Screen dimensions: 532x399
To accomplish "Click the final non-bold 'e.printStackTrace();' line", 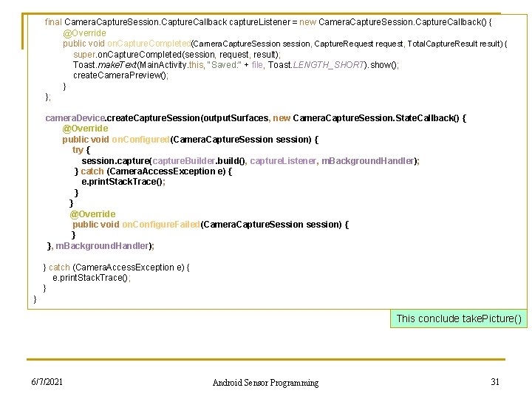I will click(92, 278).
